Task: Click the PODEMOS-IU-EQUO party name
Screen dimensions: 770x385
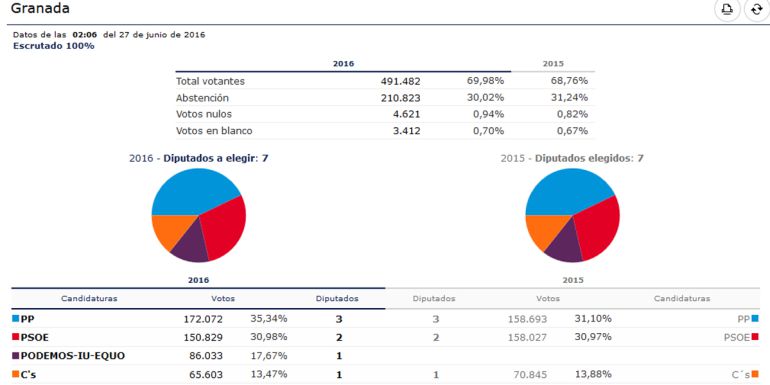Action: pyautogui.click(x=73, y=356)
